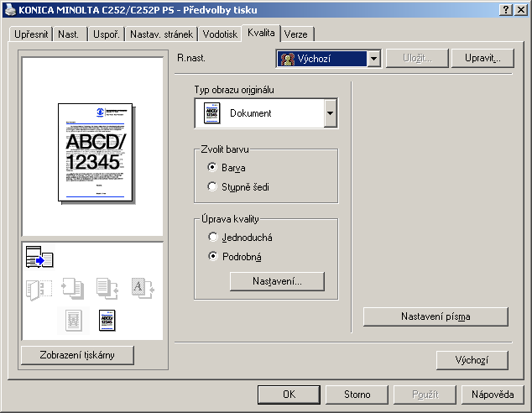The width and height of the screenshot is (532, 413).
Task: Click the greyed stacked pages icon
Action: point(107,289)
